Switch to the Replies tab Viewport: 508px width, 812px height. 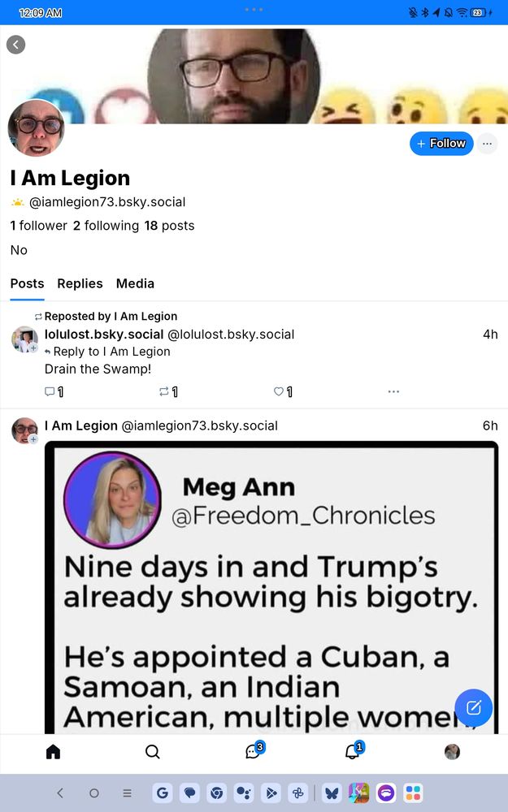click(x=80, y=283)
